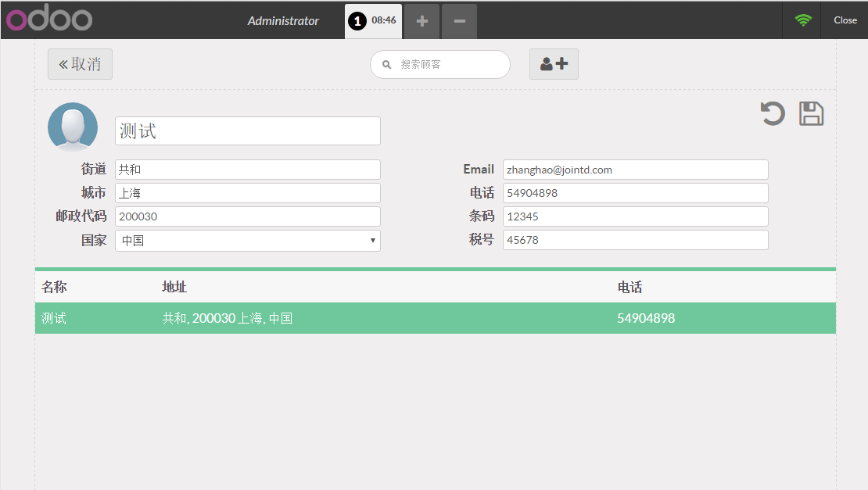Image resolution: width=868 pixels, height=490 pixels.
Task: Click the Administrator username label
Action: pyautogui.click(x=283, y=21)
